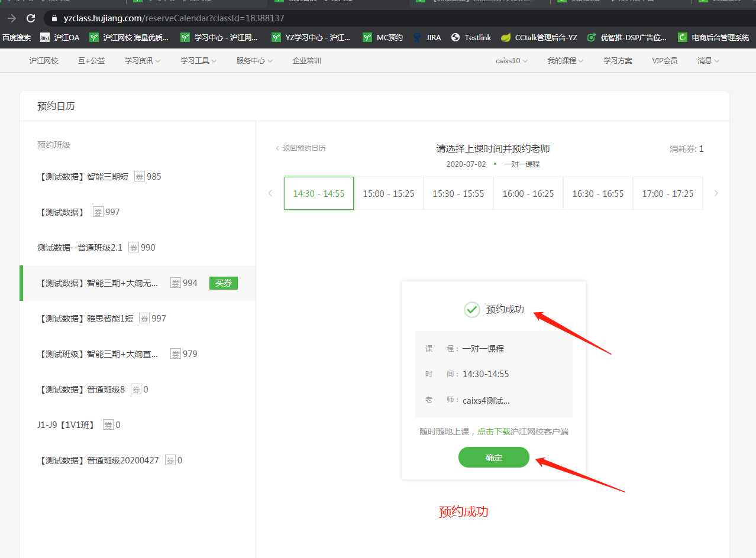Select the 15:00 - 15:25 time slot

click(x=389, y=193)
